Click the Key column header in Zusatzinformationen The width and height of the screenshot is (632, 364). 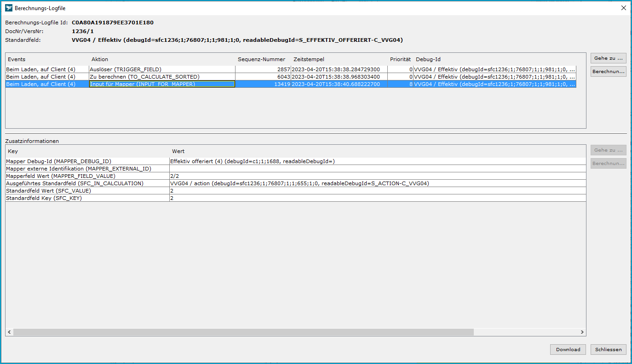pyautogui.click(x=13, y=151)
